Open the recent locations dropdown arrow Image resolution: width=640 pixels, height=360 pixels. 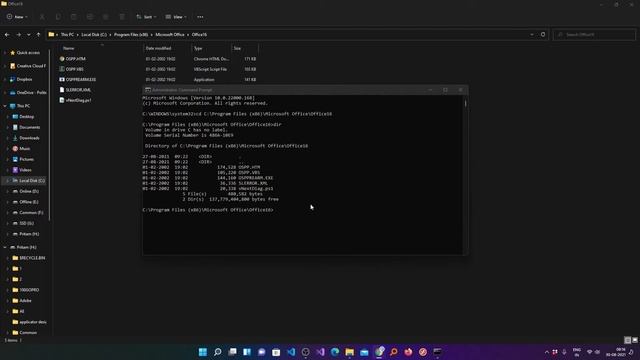coord(29,35)
